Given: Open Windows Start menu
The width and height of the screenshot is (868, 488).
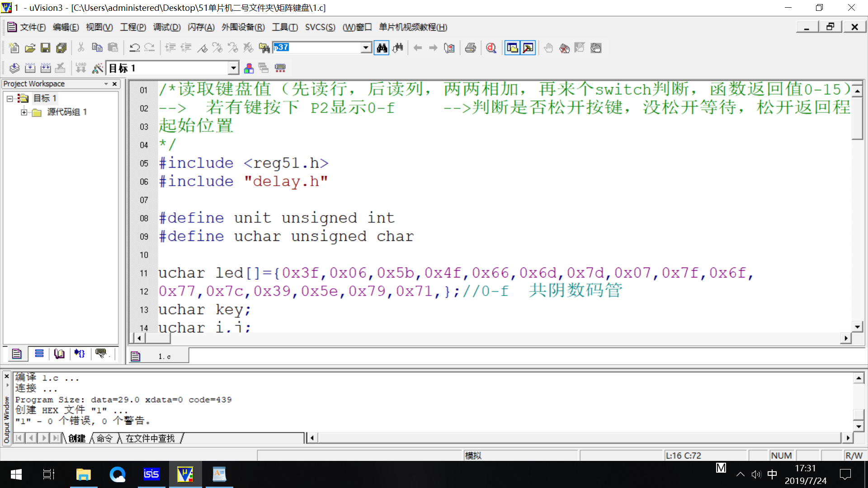Looking at the screenshot, I should click(16, 474).
